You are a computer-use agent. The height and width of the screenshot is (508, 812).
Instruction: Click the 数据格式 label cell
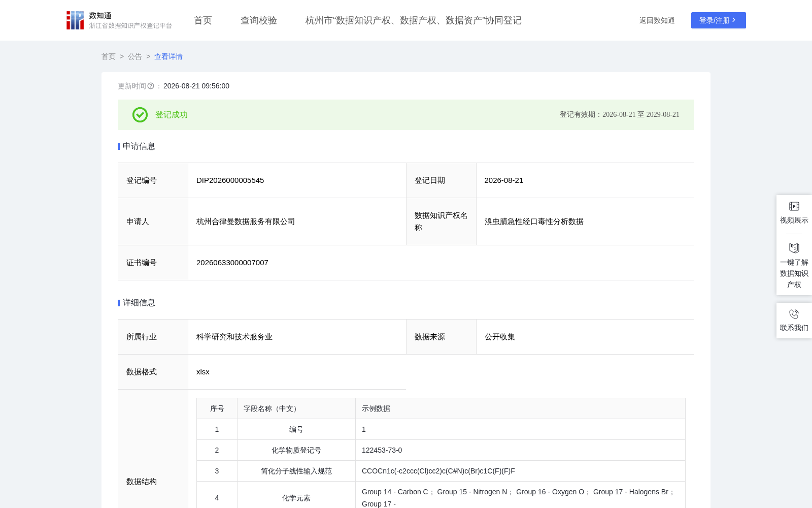click(x=153, y=372)
